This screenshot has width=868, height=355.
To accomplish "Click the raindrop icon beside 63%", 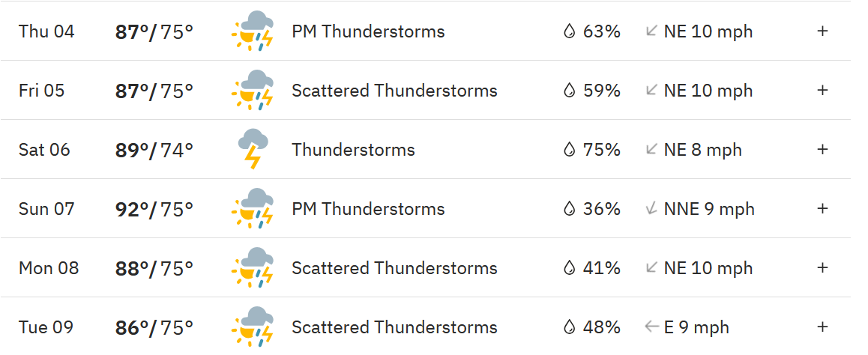I will click(x=569, y=31).
